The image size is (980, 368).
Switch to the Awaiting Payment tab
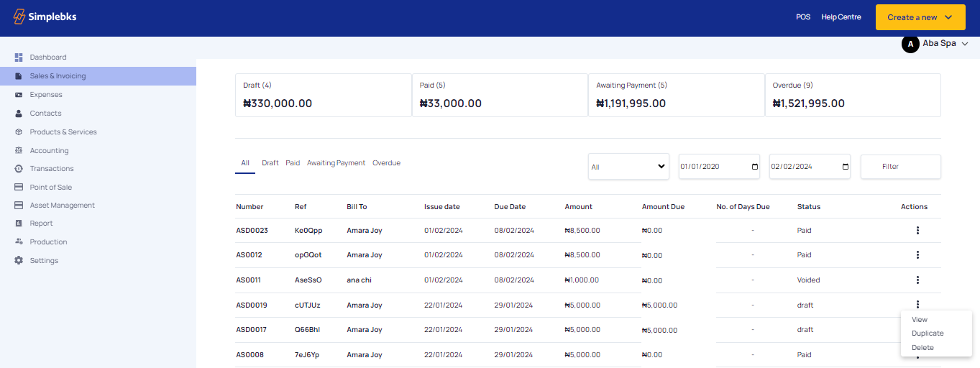coord(336,163)
